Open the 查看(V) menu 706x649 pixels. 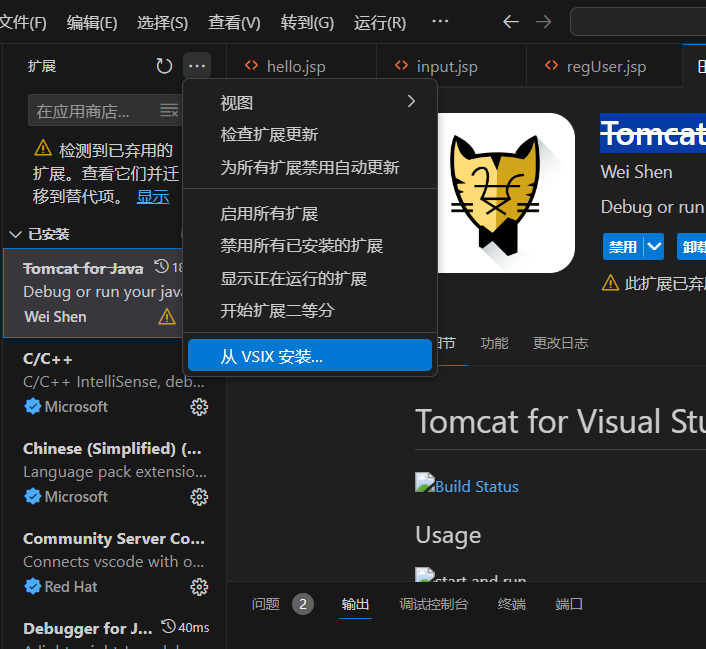pyautogui.click(x=234, y=22)
